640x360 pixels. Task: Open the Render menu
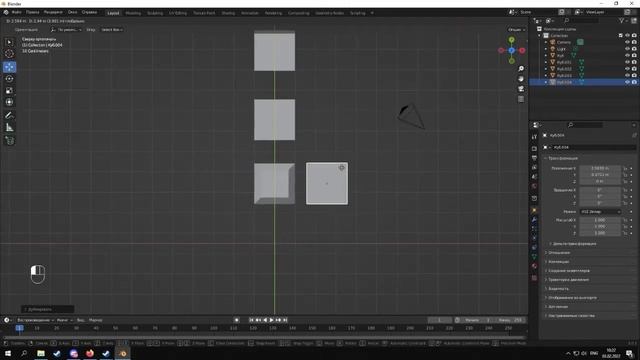53,13
